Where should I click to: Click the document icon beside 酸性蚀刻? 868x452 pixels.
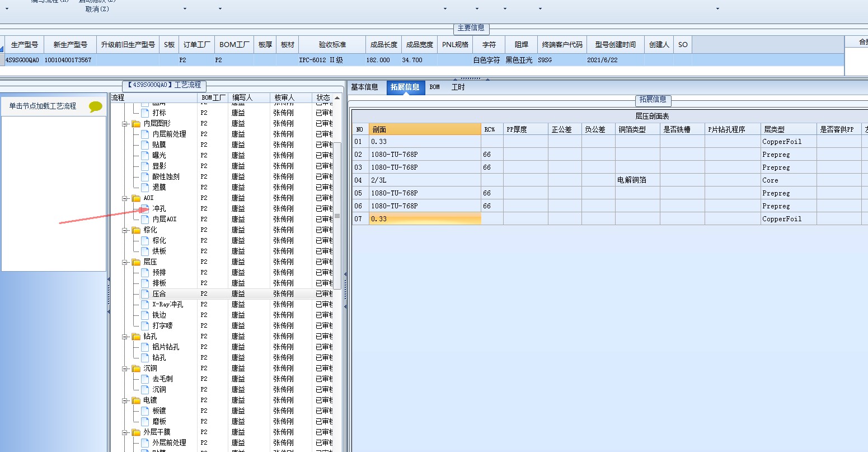[x=146, y=176]
